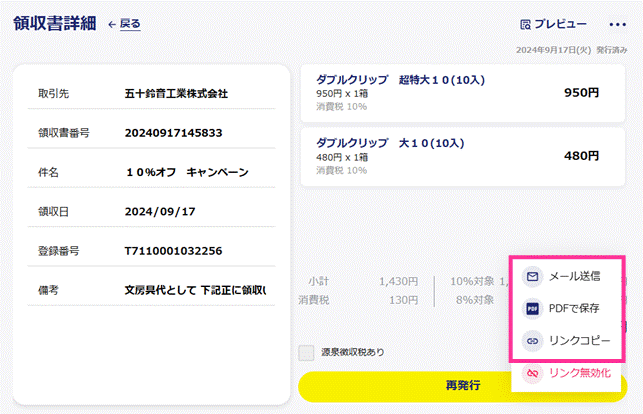
Task: Click the 8%対象 tax label
Action: [475, 300]
